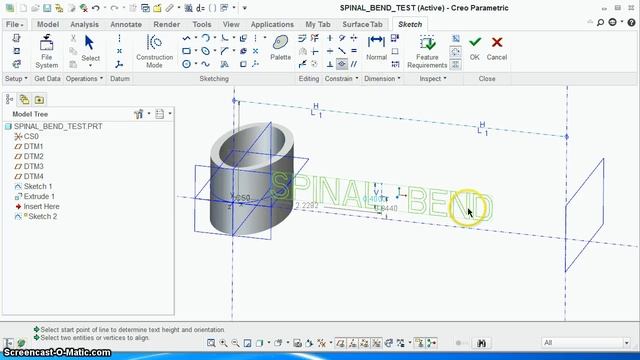Switch to the Render tab
The width and height of the screenshot is (640, 360).
click(166, 24)
